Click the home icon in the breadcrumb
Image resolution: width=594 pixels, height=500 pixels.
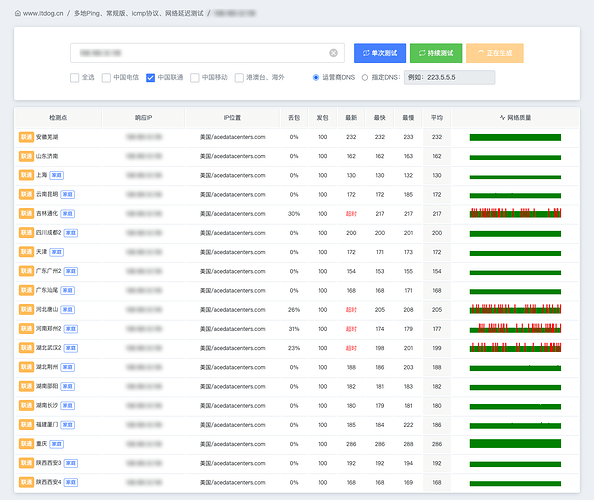tap(18, 13)
